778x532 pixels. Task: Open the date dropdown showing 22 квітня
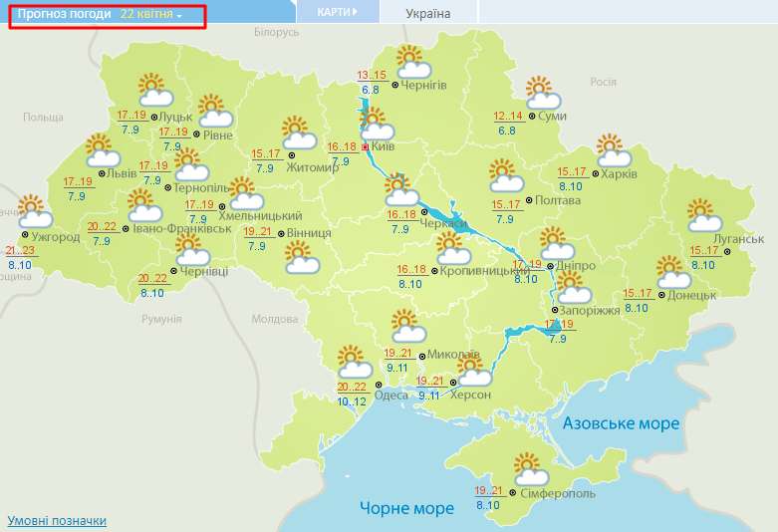[151, 15]
